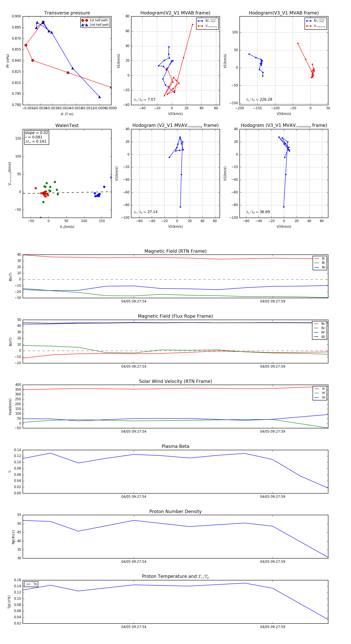Viewport: 351px width, 644px height.
Task: Click the "slope = 0.02" annotation
Action: 36,133
